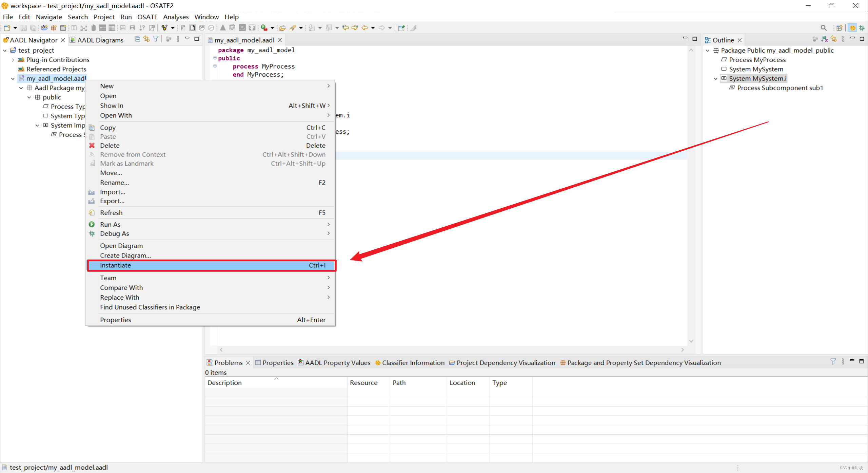
Task: Click the New wizard toolbar icon
Action: [7, 28]
